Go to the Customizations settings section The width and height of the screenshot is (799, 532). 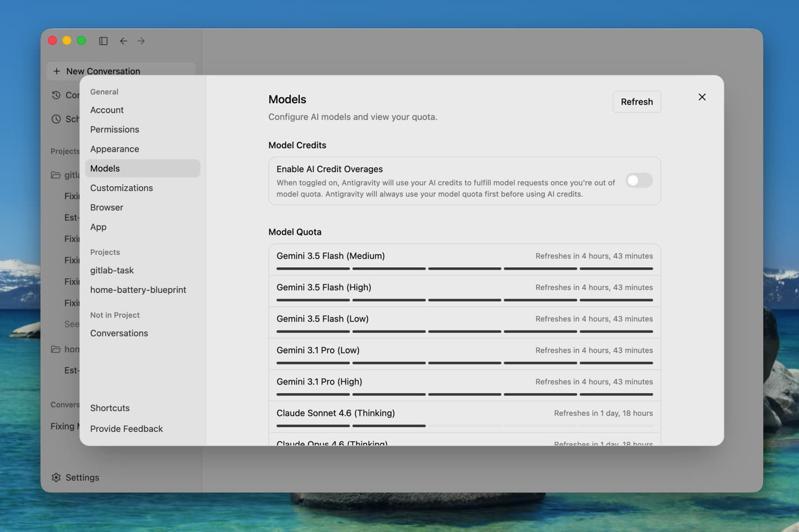point(143,188)
